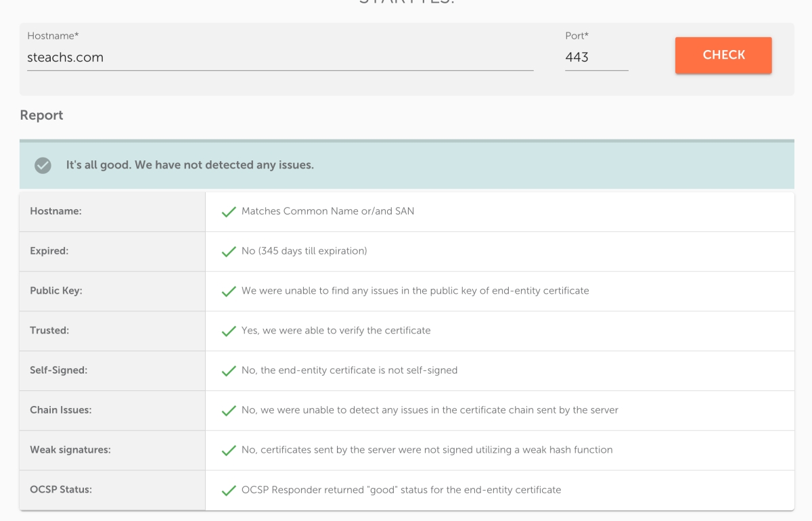Click the green checkmark in Self-Signed row
Image resolution: width=812 pixels, height=521 pixels.
[x=229, y=371]
